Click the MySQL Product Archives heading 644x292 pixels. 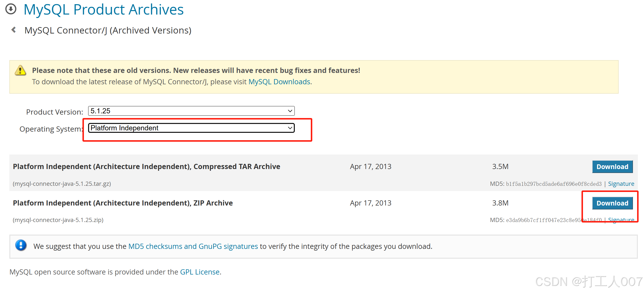coord(104,10)
